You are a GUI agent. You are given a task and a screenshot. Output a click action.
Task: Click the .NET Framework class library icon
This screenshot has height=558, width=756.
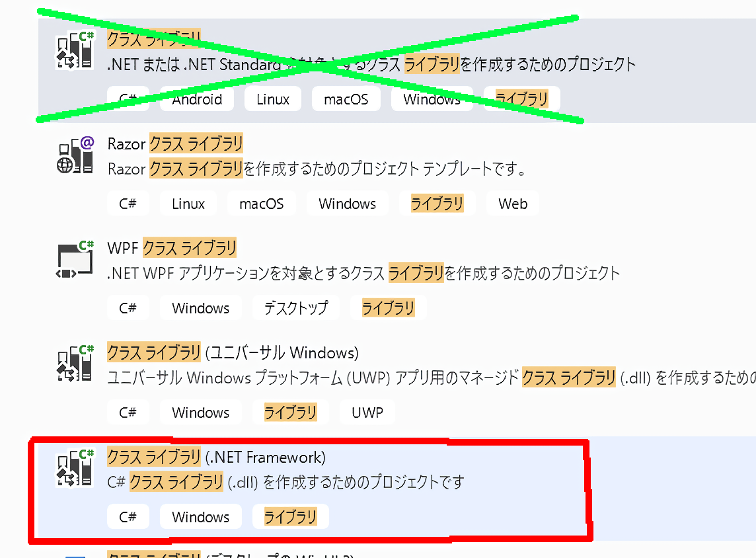75,468
